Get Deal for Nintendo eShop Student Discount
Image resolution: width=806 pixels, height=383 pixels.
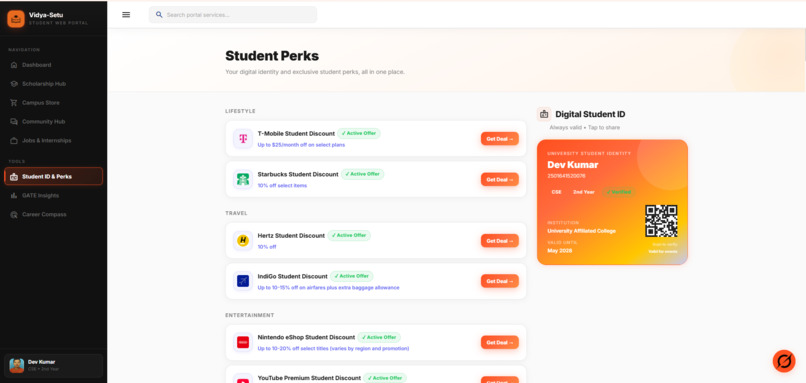500,342
